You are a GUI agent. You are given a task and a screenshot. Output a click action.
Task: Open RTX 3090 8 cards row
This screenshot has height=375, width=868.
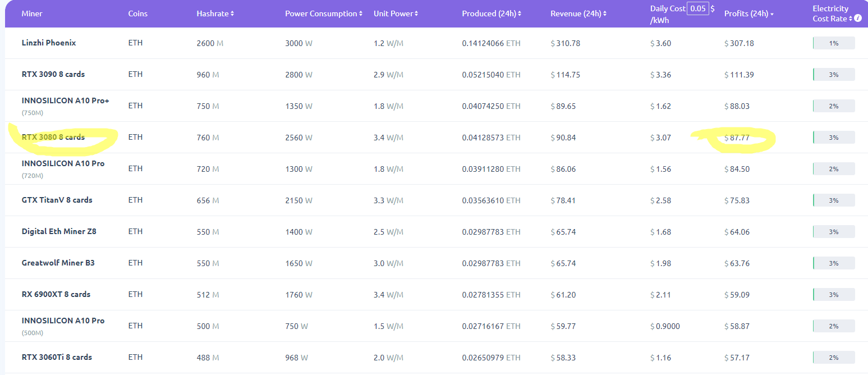point(53,74)
